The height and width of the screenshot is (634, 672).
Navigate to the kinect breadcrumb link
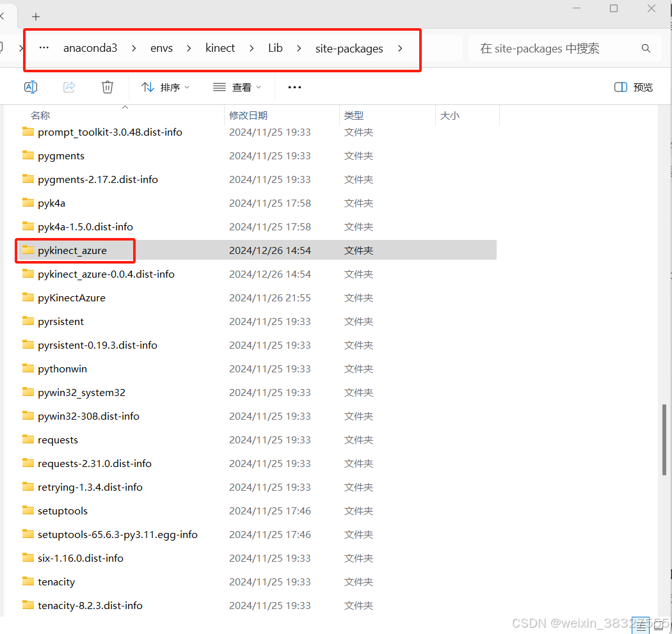coord(220,48)
